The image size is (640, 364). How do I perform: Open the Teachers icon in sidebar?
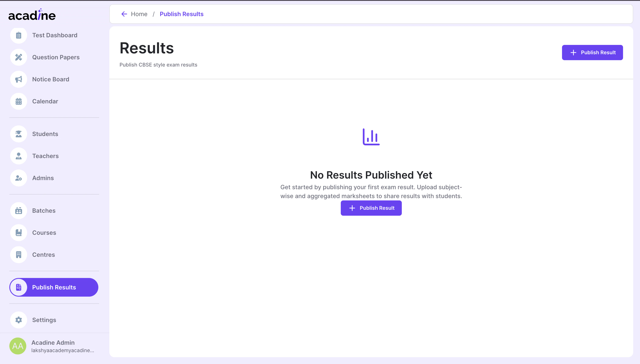coord(18,156)
